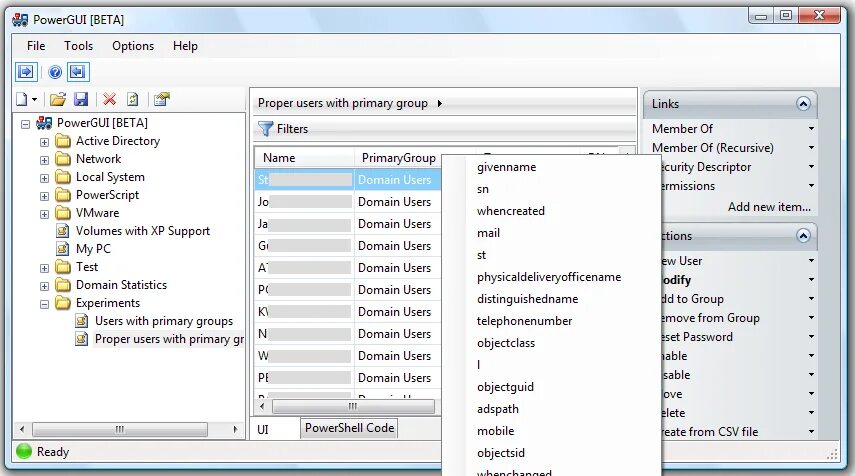Expand the Active Directory tree node
The width and height of the screenshot is (855, 476).
tap(44, 142)
